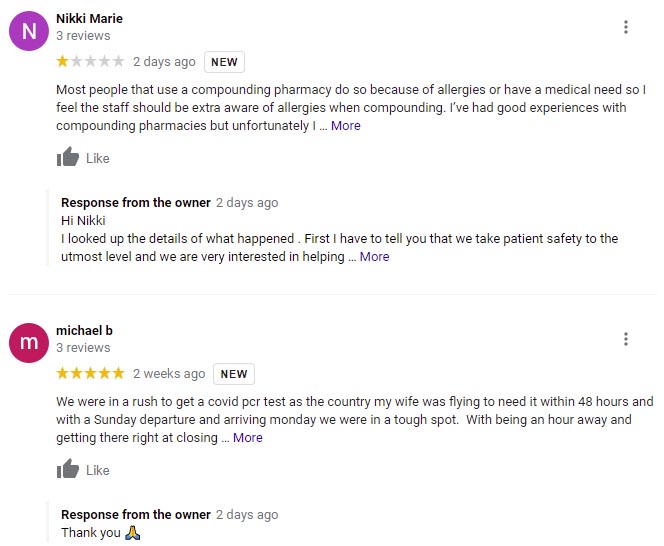
Task: Click the NEW badge on michael b's review
Action: click(234, 374)
